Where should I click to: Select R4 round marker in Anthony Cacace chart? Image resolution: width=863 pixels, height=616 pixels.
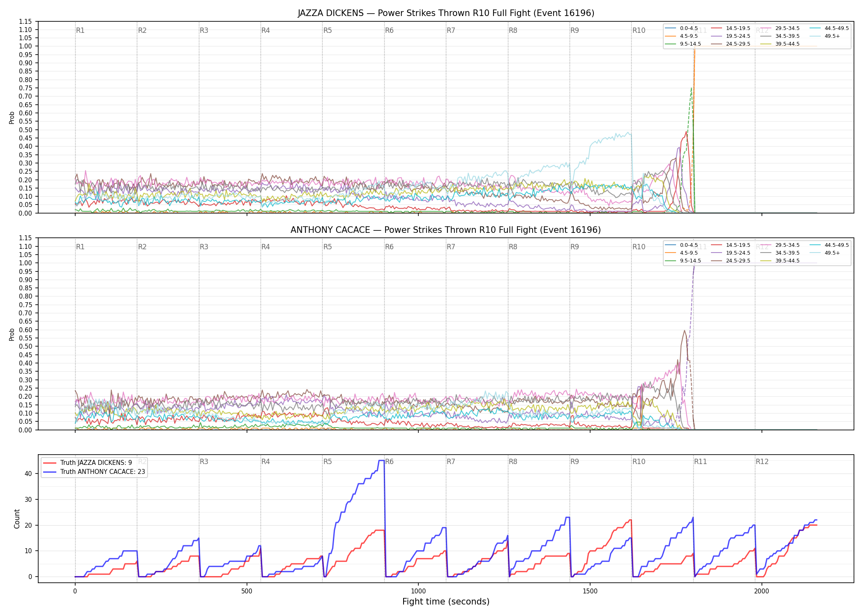click(265, 247)
